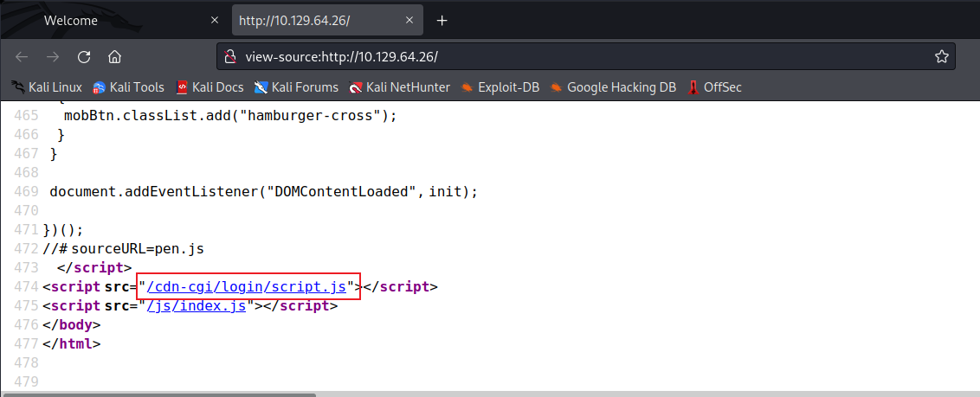
Task: Close the http://10.129.64.26/ tab
Action: [409, 20]
